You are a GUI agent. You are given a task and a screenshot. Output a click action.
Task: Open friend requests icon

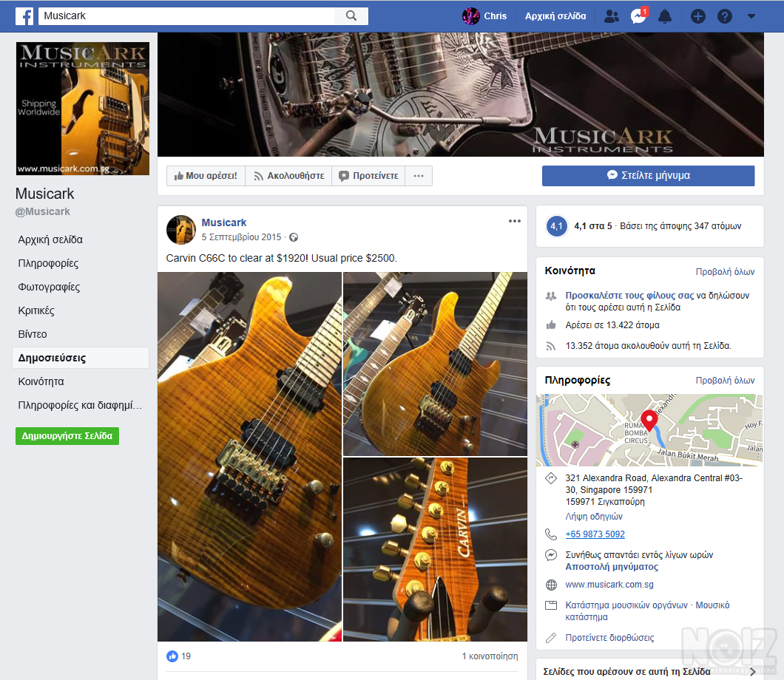point(611,16)
